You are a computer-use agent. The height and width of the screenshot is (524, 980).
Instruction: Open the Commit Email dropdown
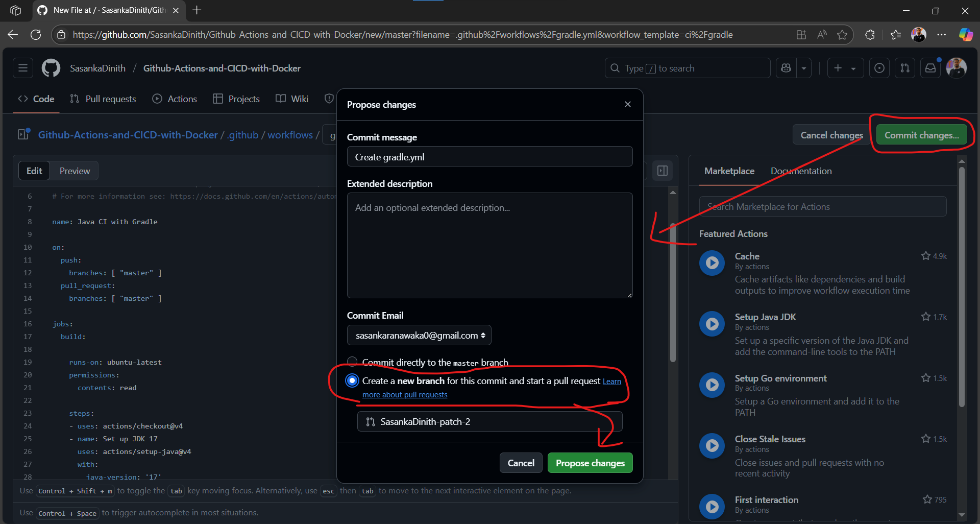click(419, 335)
